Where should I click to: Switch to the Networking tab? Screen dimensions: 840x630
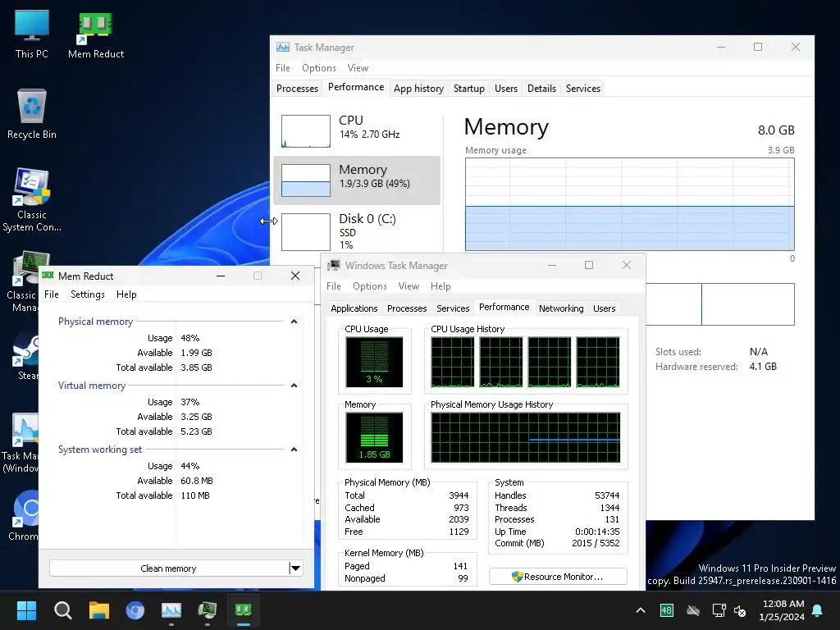click(x=561, y=308)
